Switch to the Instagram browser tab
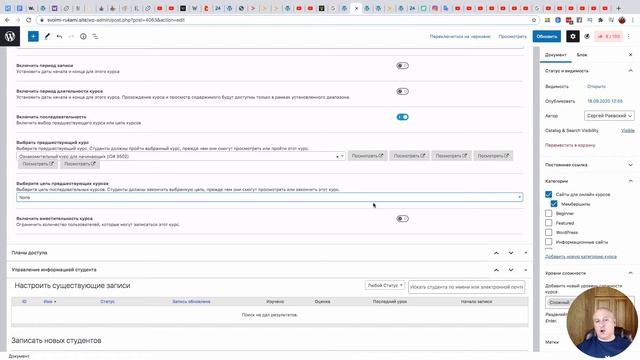 tap(435, 8)
